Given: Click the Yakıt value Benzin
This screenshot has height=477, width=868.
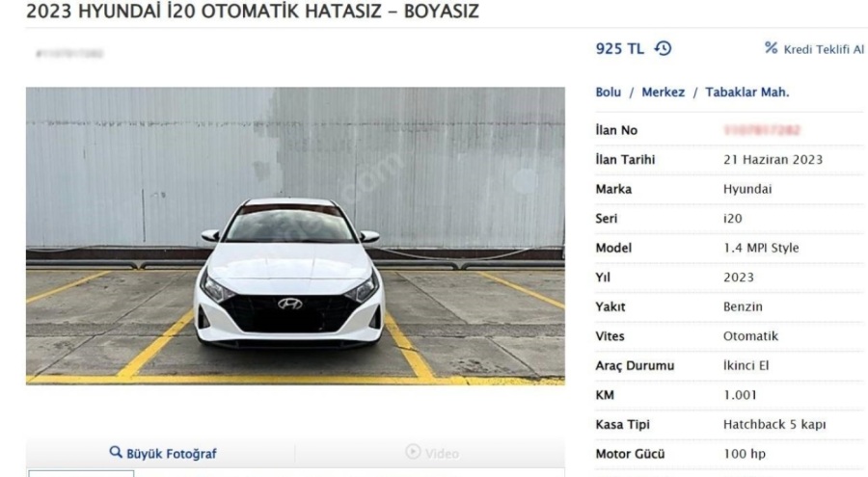Looking at the screenshot, I should click(x=743, y=306).
